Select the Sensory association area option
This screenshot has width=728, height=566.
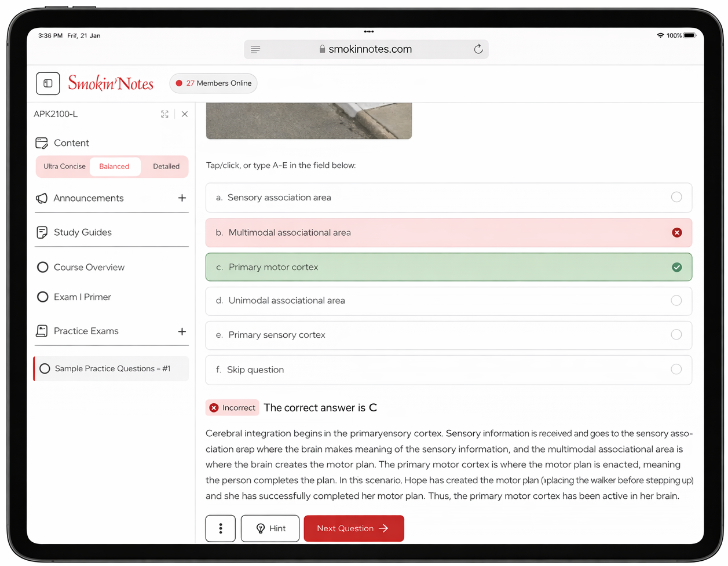(448, 198)
